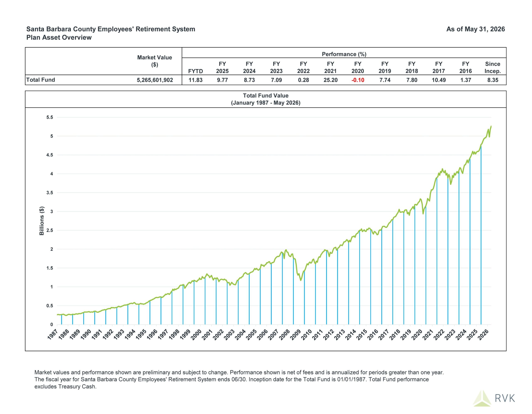Click the 2003 x-axis year label
The height and width of the screenshot is (414, 532).
pos(229,334)
